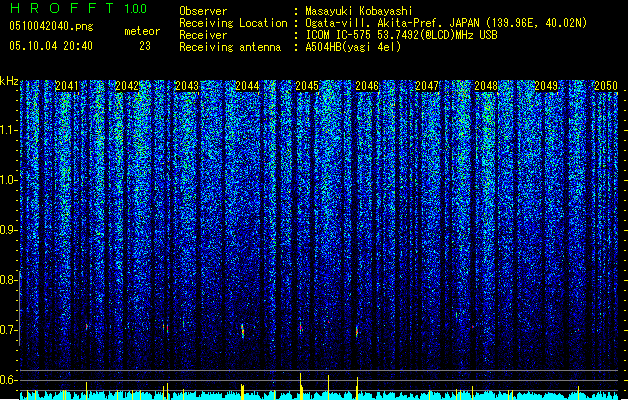629x400 pixels.
Task: Click the 1.0 kHz frequency axis label
Action: click(x=9, y=180)
